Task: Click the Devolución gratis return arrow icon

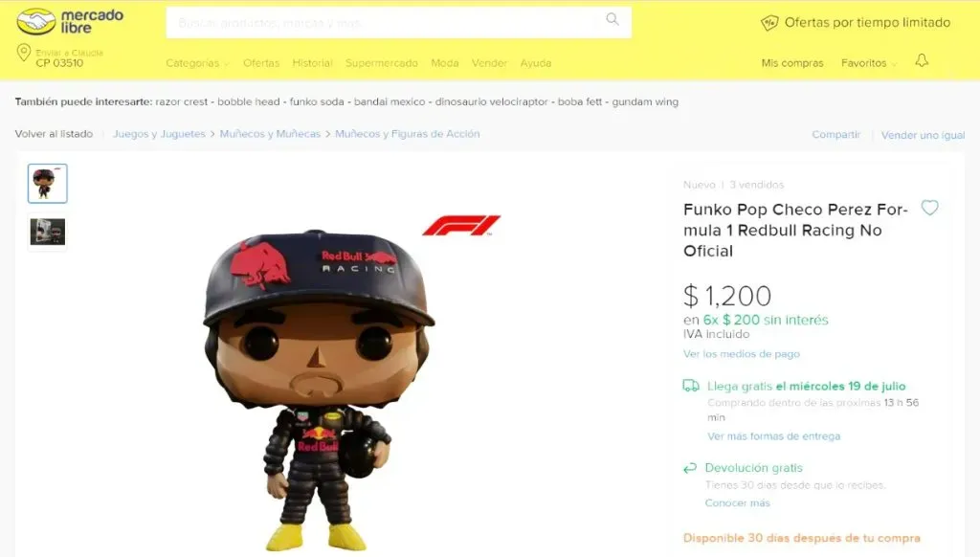Action: point(690,468)
